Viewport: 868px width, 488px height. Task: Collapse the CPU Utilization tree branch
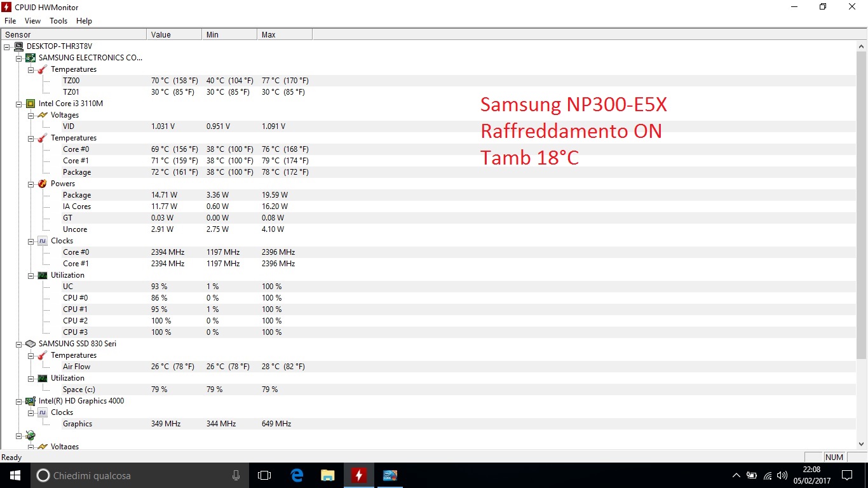[x=31, y=275]
